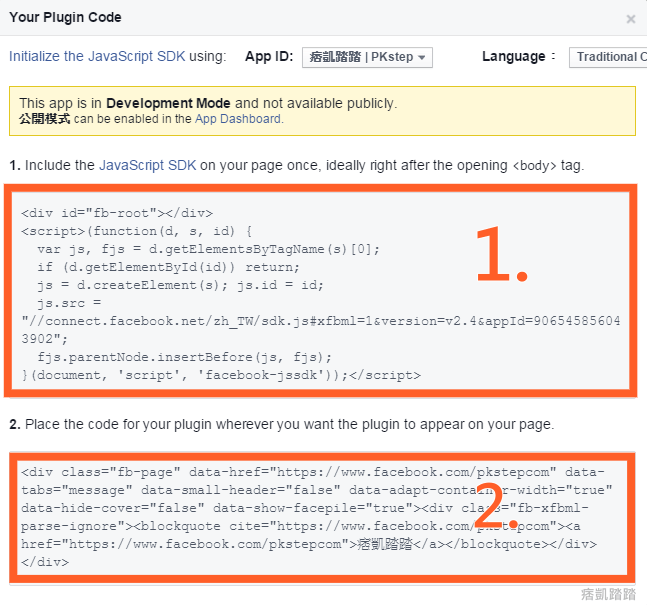Open the Language dropdown Traditional Chinese
Viewport: 647px width, 605px height.
(x=608, y=57)
